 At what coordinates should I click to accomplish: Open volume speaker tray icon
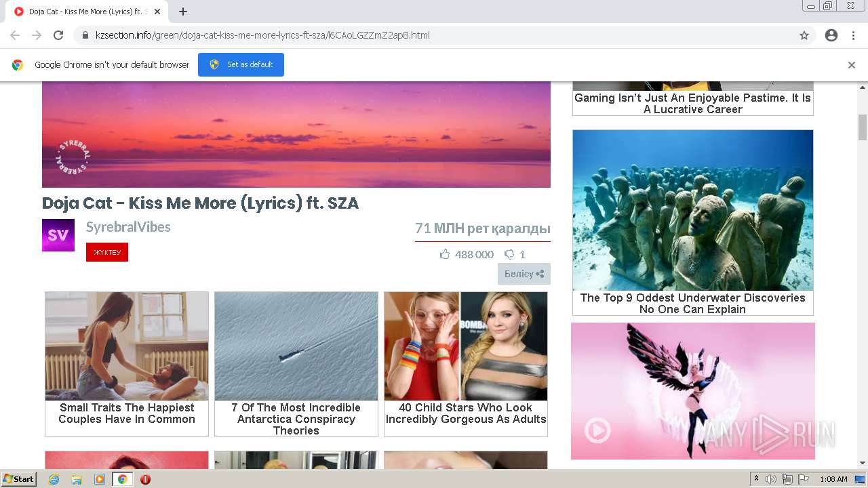click(x=771, y=479)
